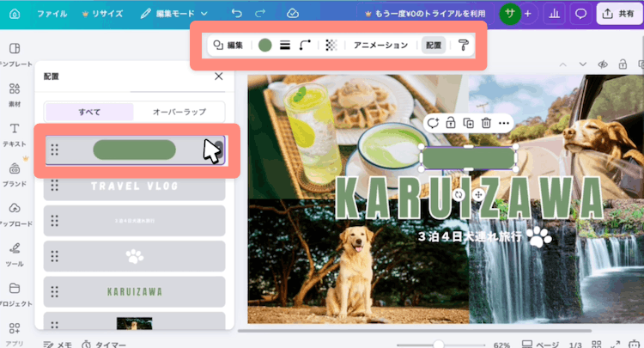Open ツール panel in sidebar

15,254
